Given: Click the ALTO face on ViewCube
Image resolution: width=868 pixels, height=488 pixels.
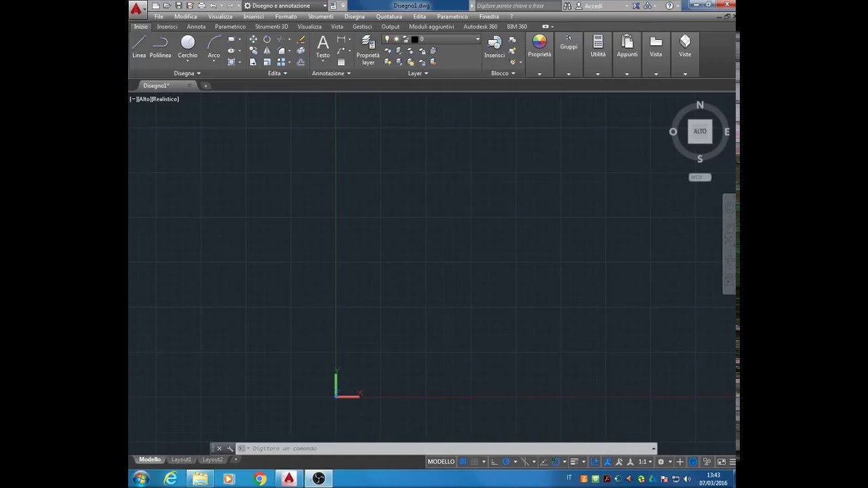Looking at the screenshot, I should pyautogui.click(x=700, y=131).
